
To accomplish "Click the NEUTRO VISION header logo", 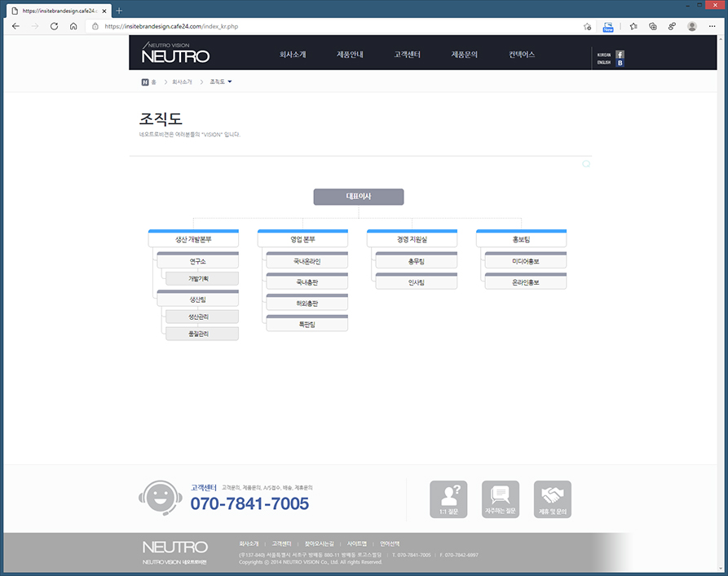I will [175, 53].
